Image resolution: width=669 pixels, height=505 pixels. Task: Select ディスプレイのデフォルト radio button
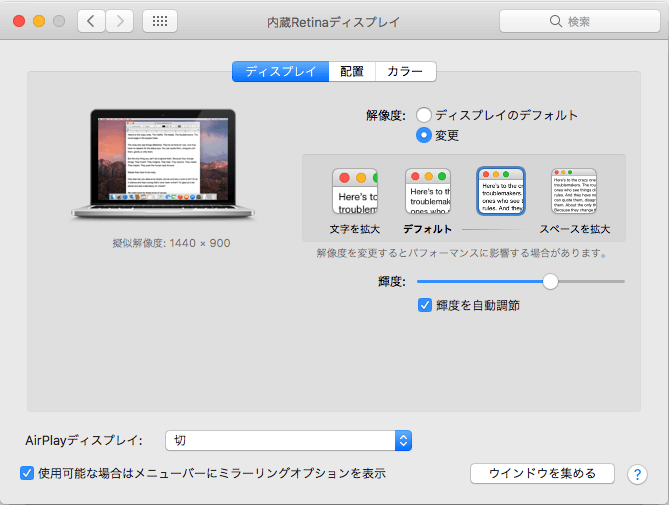425,115
